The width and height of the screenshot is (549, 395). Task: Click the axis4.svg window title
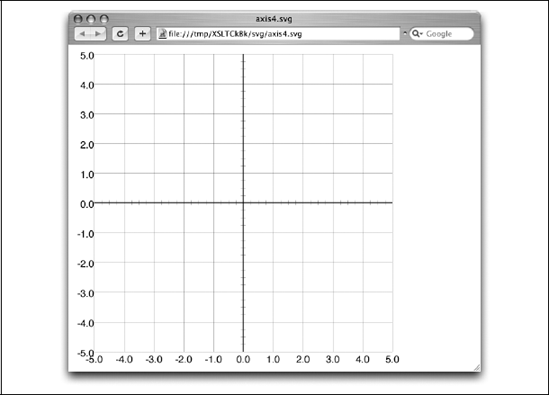tap(274, 19)
